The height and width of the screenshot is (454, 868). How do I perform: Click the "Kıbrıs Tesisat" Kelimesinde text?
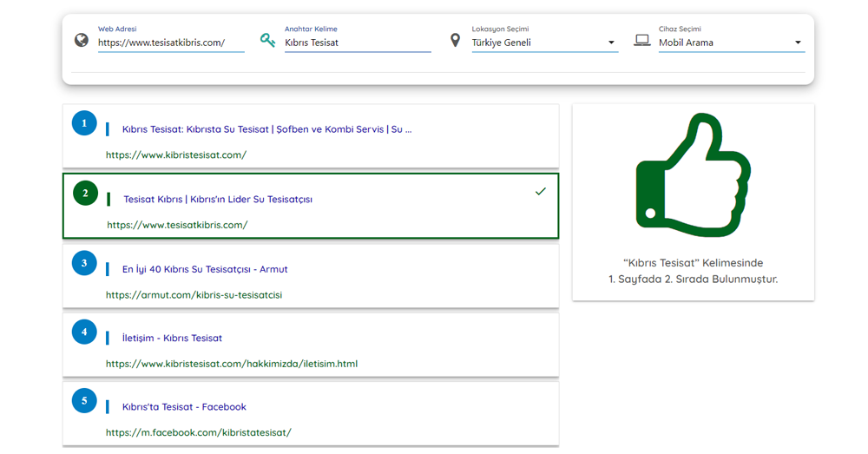point(693,263)
